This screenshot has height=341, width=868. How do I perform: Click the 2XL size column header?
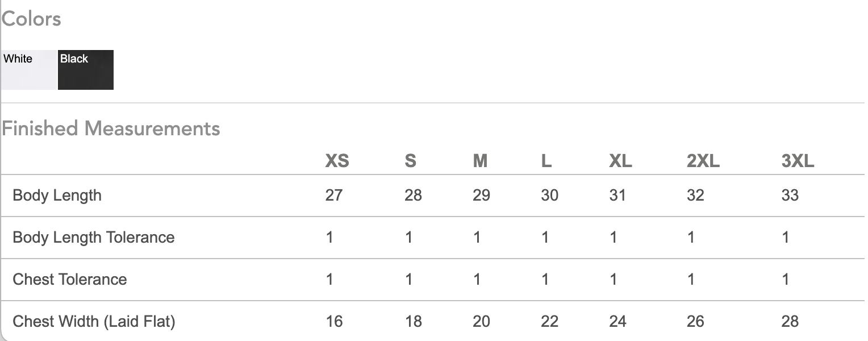(x=703, y=161)
